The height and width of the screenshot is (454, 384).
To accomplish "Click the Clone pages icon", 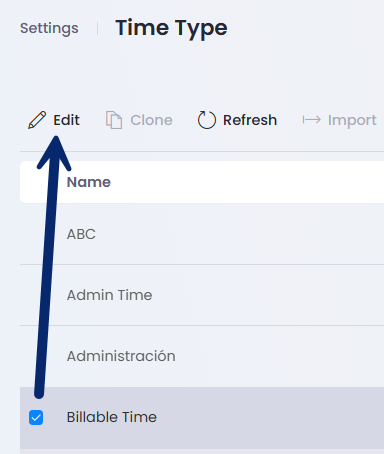I will click(114, 120).
